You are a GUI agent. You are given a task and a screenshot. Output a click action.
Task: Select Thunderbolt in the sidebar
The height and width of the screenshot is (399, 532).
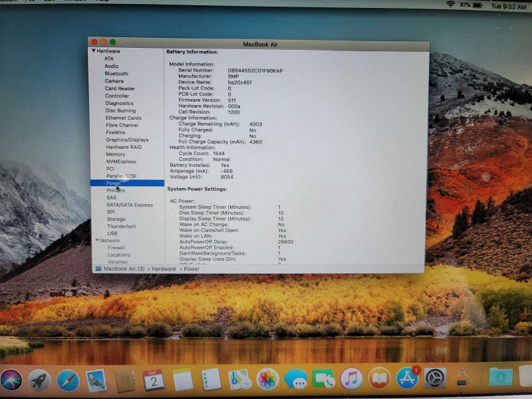pyautogui.click(x=122, y=226)
